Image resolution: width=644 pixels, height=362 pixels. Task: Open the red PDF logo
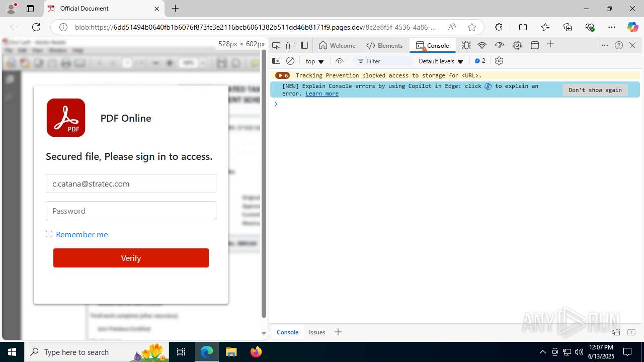[66, 118]
